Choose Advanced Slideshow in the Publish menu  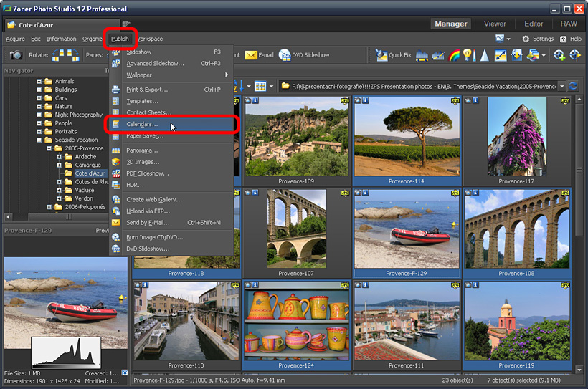(171, 63)
